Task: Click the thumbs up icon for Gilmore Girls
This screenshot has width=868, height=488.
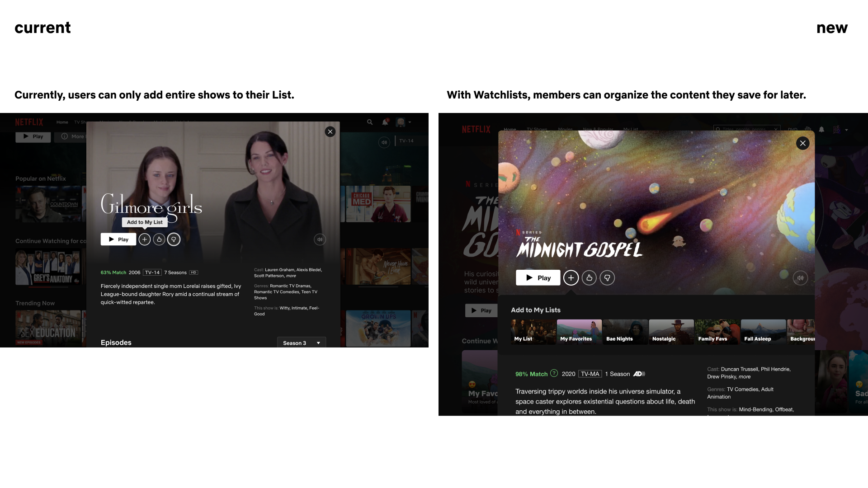Action: pyautogui.click(x=159, y=239)
